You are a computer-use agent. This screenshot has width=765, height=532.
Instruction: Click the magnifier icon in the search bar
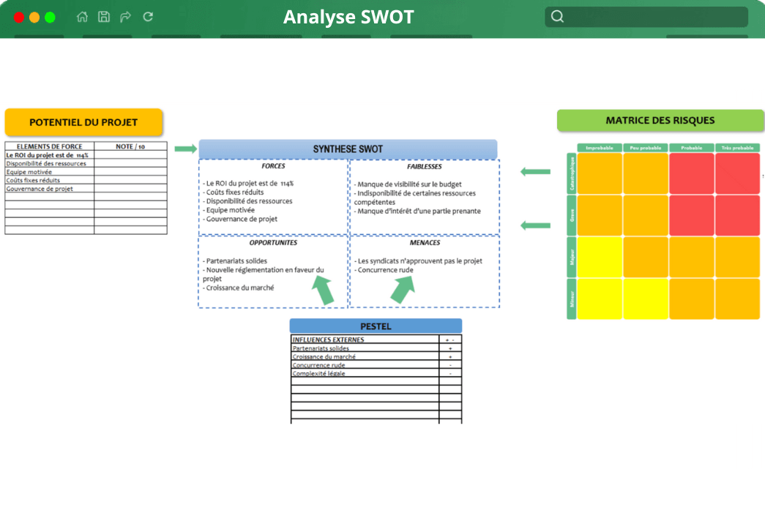point(557,15)
